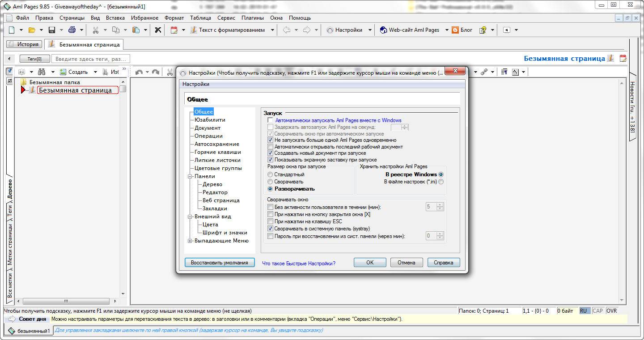Image resolution: width=644 pixels, height=340 pixels.
Task: Click the calendar date icon in toolbar
Action: point(174,30)
